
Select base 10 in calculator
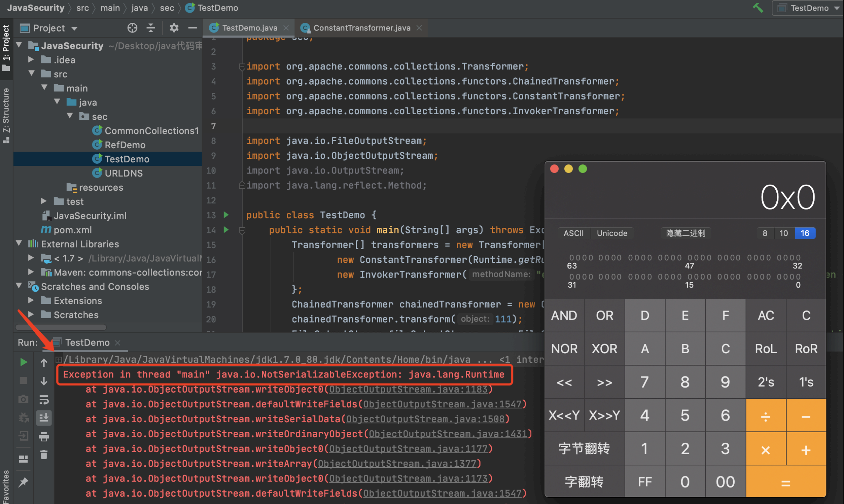tap(783, 233)
